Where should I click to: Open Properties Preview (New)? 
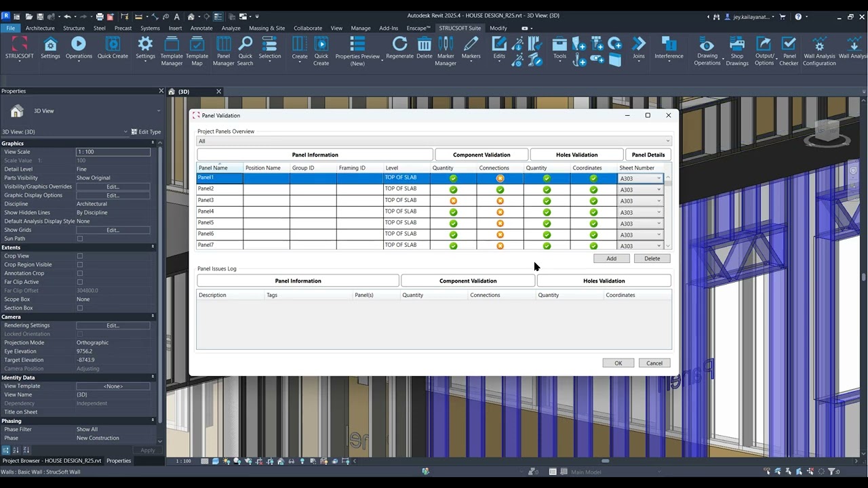[x=357, y=52]
